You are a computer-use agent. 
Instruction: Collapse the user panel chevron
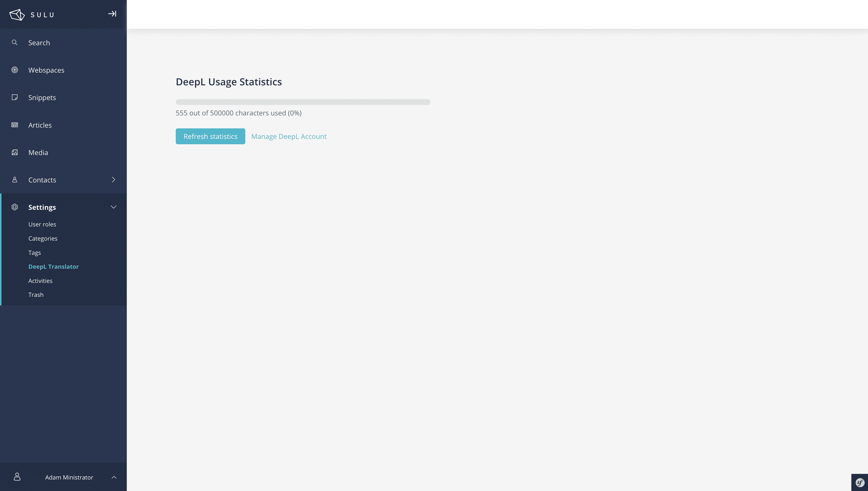coord(114,477)
